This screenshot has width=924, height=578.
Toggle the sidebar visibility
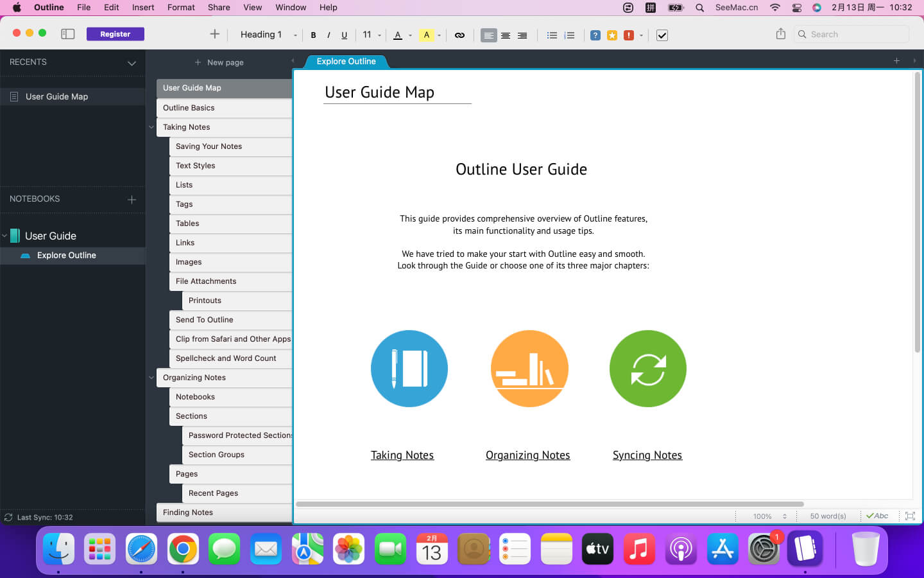[x=68, y=34]
